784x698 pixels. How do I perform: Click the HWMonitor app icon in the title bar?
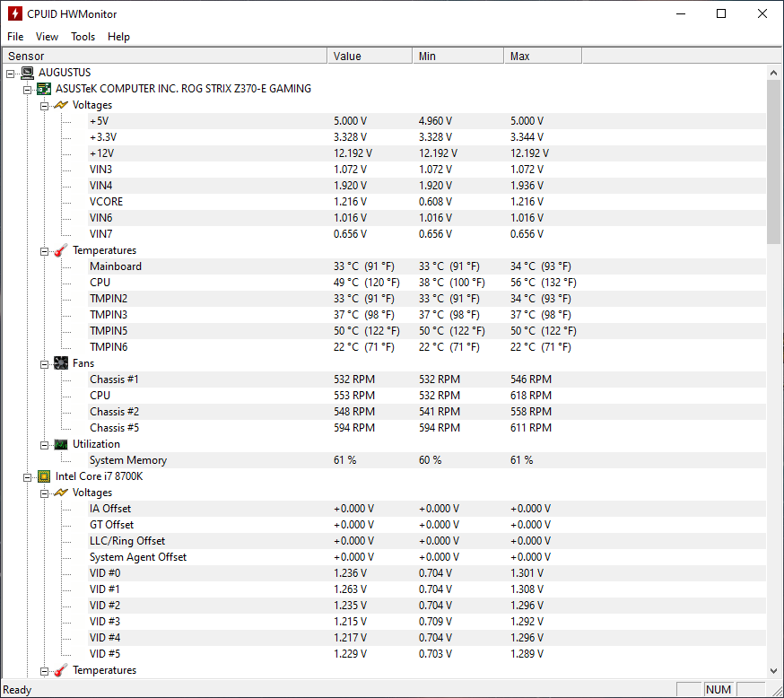(15, 13)
